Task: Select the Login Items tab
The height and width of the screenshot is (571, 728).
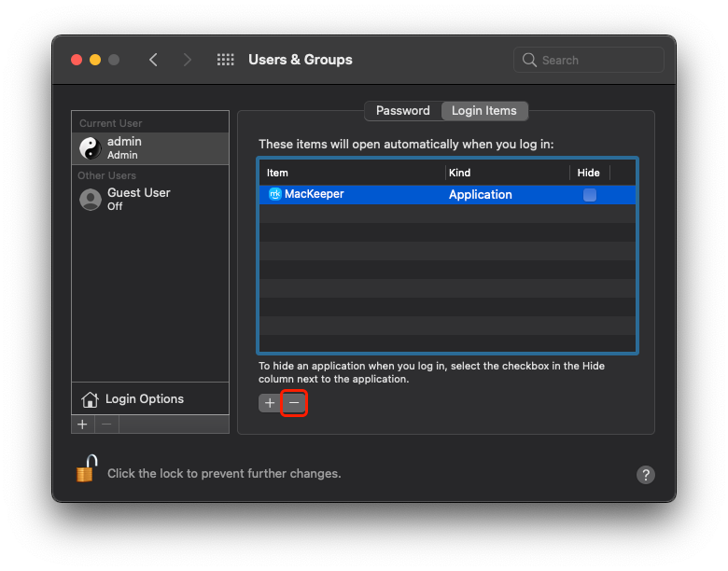Action: [484, 111]
